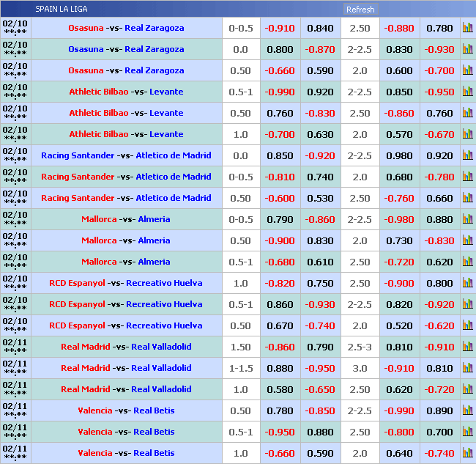Open chart icon for Athletic Bilbao 0.5-1 handicap row

pos(467,92)
